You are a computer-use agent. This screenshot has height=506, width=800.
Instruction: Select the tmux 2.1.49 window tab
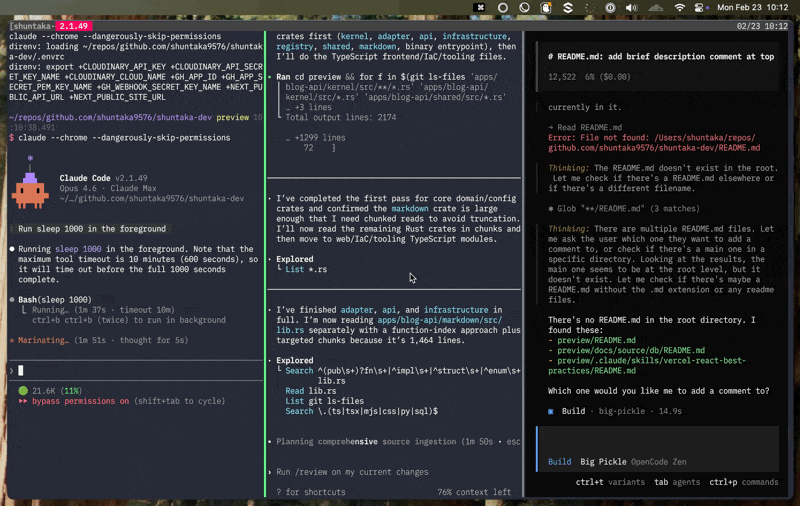(74, 26)
